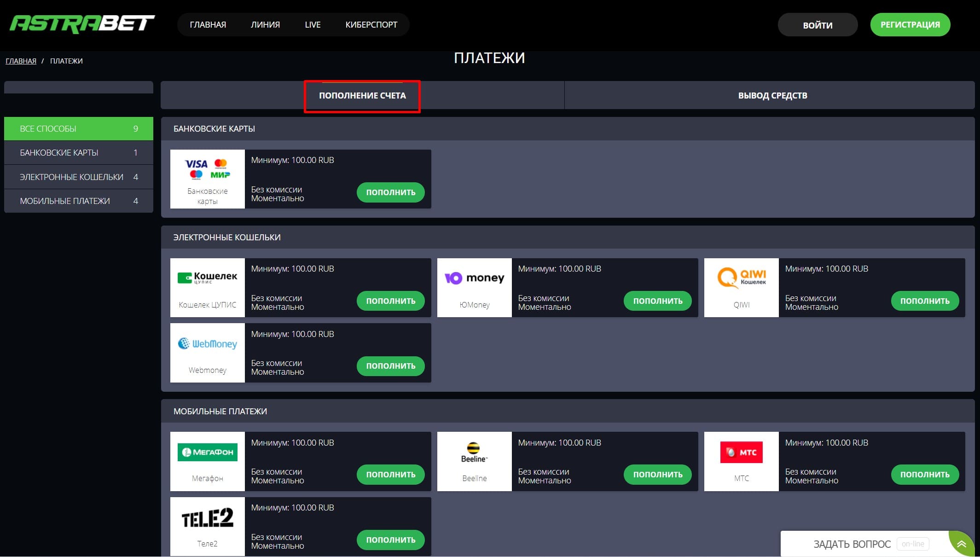The width and height of the screenshot is (980, 557).
Task: Select the Кошелек ЦУПИС wallet logo
Action: click(207, 278)
